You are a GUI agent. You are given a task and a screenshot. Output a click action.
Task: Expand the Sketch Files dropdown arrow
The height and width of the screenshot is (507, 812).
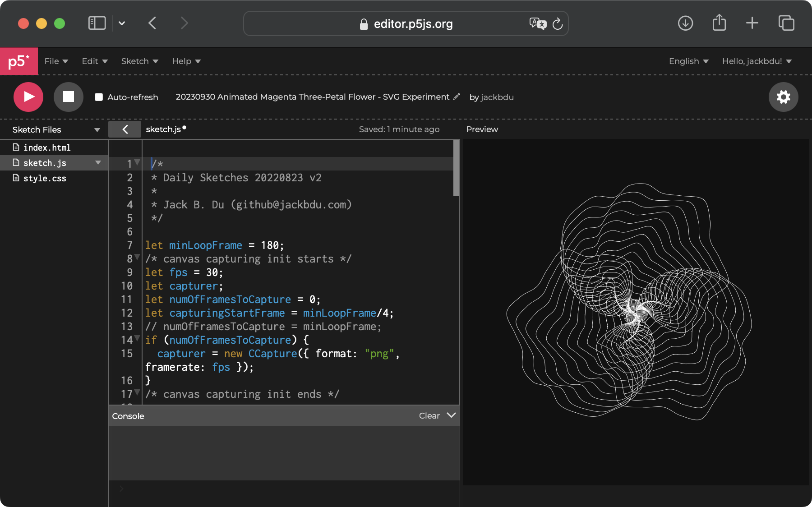coord(97,130)
